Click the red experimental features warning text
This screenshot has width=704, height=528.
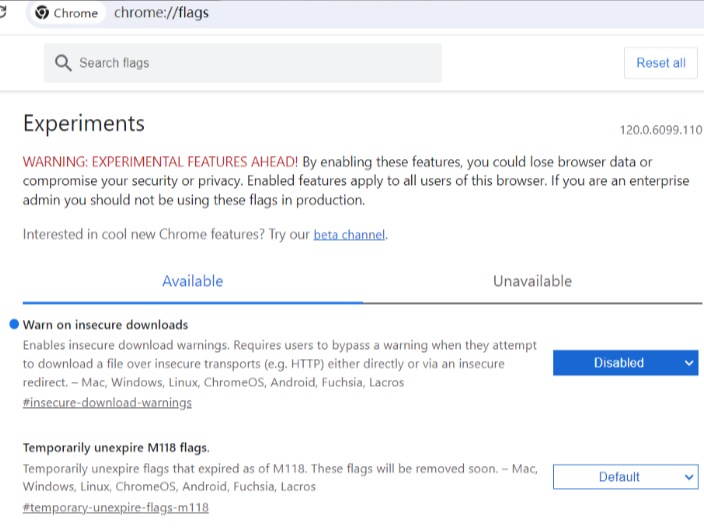pyautogui.click(x=160, y=162)
